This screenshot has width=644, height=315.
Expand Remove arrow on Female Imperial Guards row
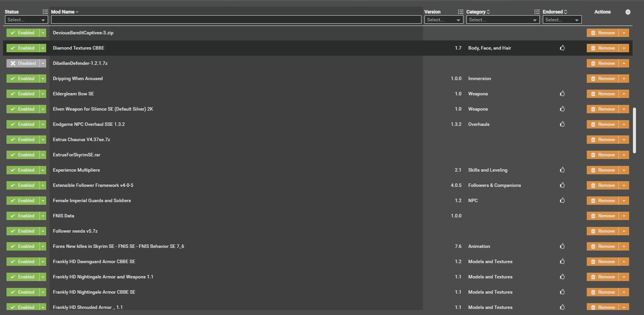(x=624, y=201)
